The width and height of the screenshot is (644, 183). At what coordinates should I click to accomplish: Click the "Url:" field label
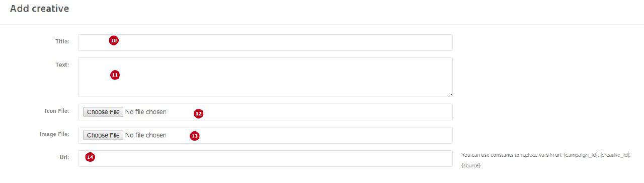[x=64, y=158]
